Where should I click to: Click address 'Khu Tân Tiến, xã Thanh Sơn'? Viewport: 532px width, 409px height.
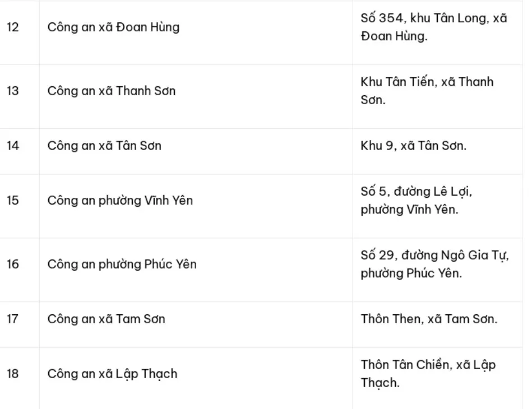pyautogui.click(x=427, y=91)
